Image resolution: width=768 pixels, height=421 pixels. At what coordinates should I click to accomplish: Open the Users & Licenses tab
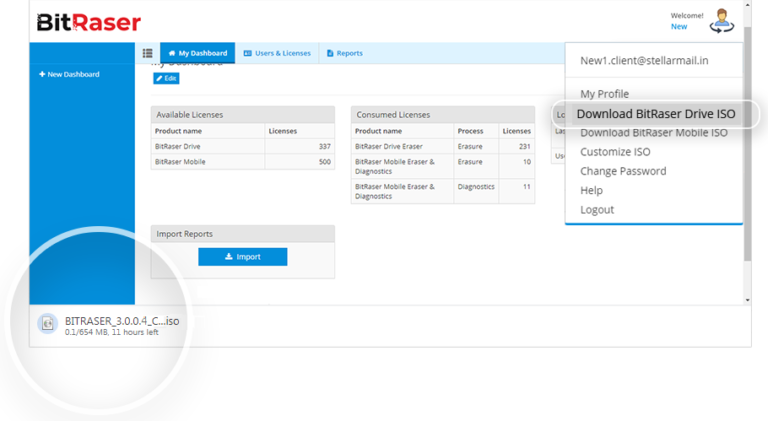click(x=277, y=53)
